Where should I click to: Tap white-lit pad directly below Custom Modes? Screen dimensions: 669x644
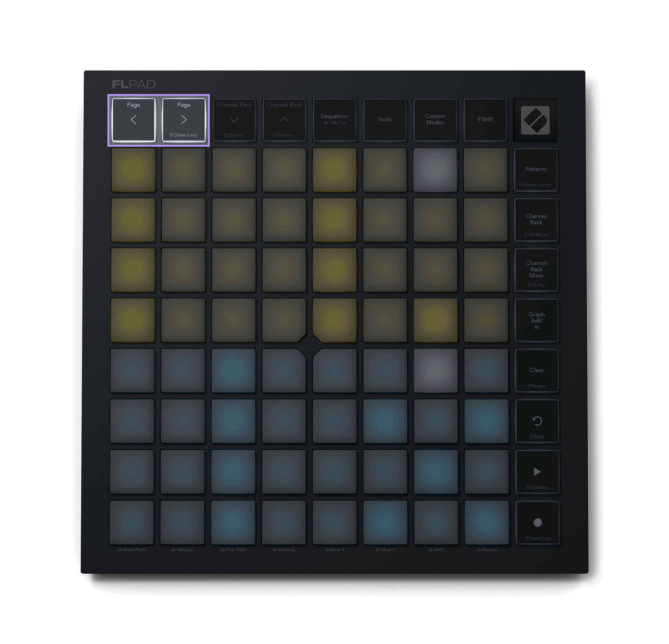point(435,170)
